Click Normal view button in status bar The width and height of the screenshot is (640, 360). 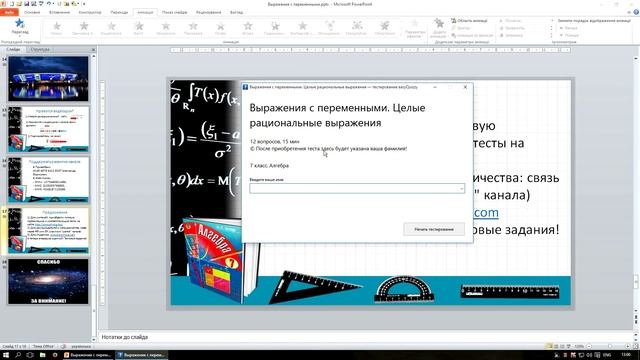point(549,346)
